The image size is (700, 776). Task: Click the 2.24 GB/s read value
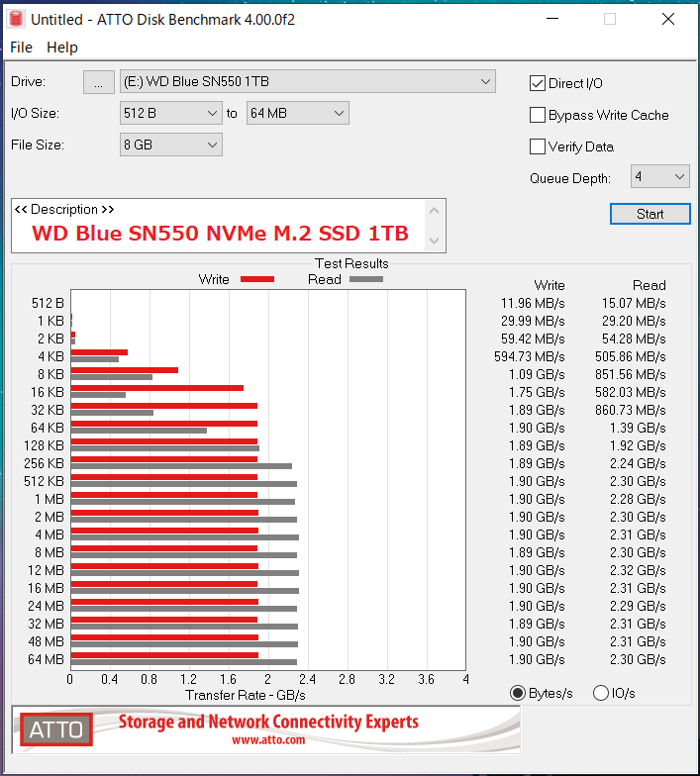pyautogui.click(x=638, y=463)
